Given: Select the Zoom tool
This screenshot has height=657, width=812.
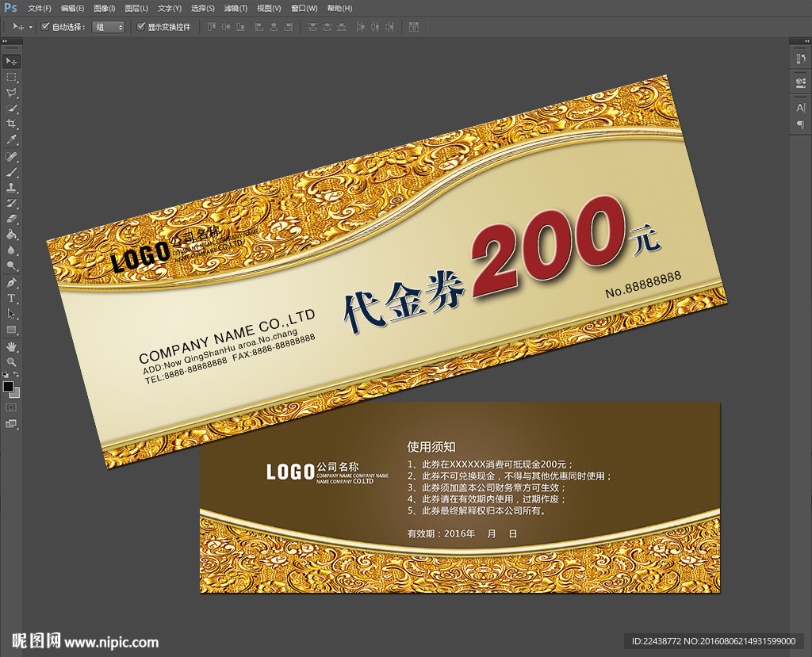Looking at the screenshot, I should pyautogui.click(x=11, y=362).
